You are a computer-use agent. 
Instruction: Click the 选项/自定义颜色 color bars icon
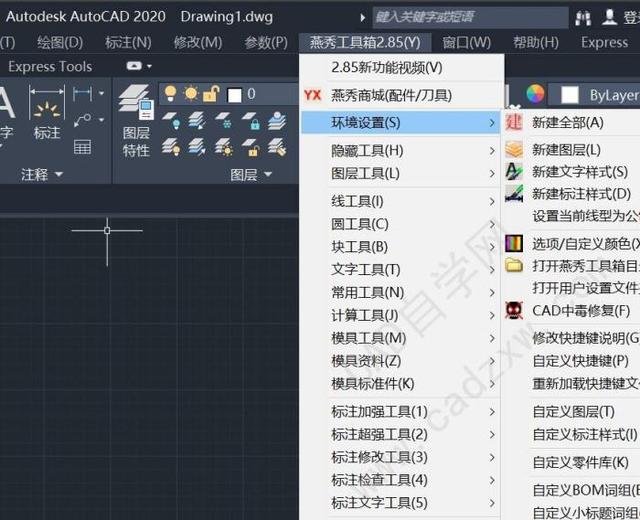click(x=514, y=244)
